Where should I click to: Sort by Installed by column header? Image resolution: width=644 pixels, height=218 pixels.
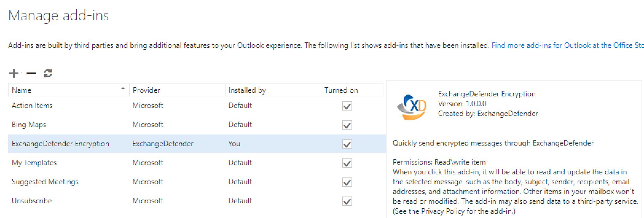pyautogui.click(x=247, y=90)
